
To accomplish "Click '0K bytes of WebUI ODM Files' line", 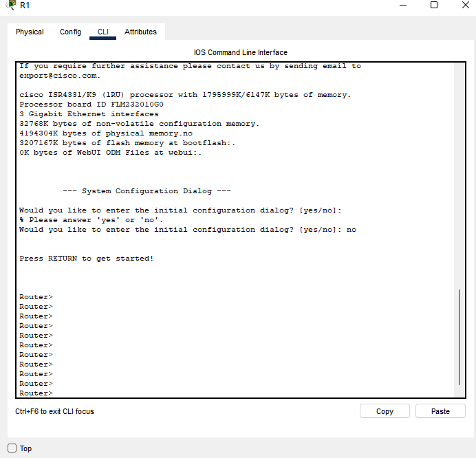I will pos(111,153).
